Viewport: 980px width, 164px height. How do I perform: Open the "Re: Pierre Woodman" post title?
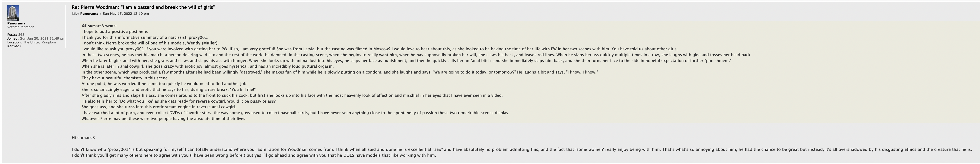pos(143,7)
